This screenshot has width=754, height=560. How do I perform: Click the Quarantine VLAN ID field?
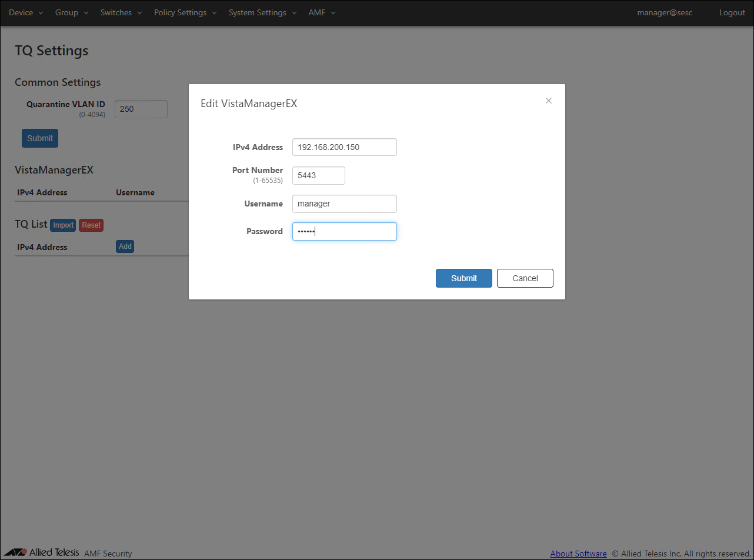click(141, 109)
